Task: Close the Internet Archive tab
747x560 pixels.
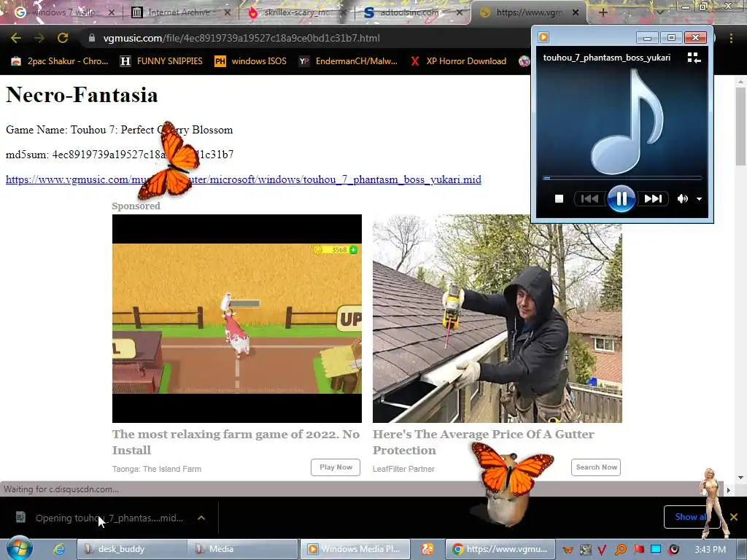Action: tap(228, 12)
